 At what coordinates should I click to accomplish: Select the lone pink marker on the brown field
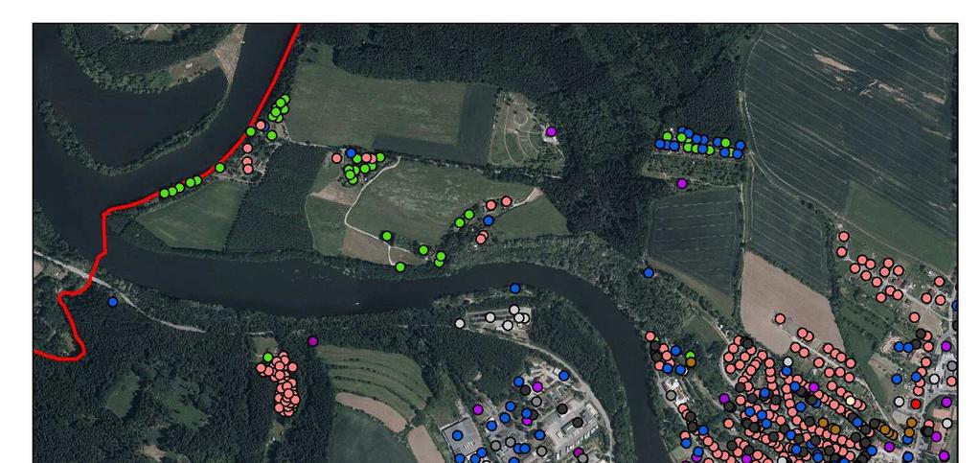(780, 319)
